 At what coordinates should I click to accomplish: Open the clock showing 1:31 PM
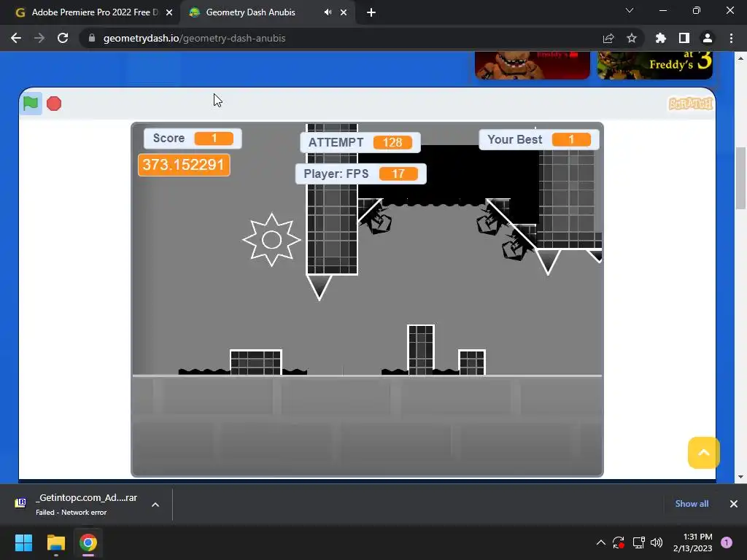click(693, 542)
